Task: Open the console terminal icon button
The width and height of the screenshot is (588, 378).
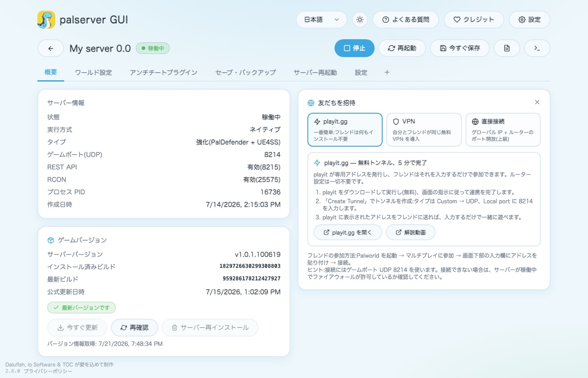Action: click(537, 48)
